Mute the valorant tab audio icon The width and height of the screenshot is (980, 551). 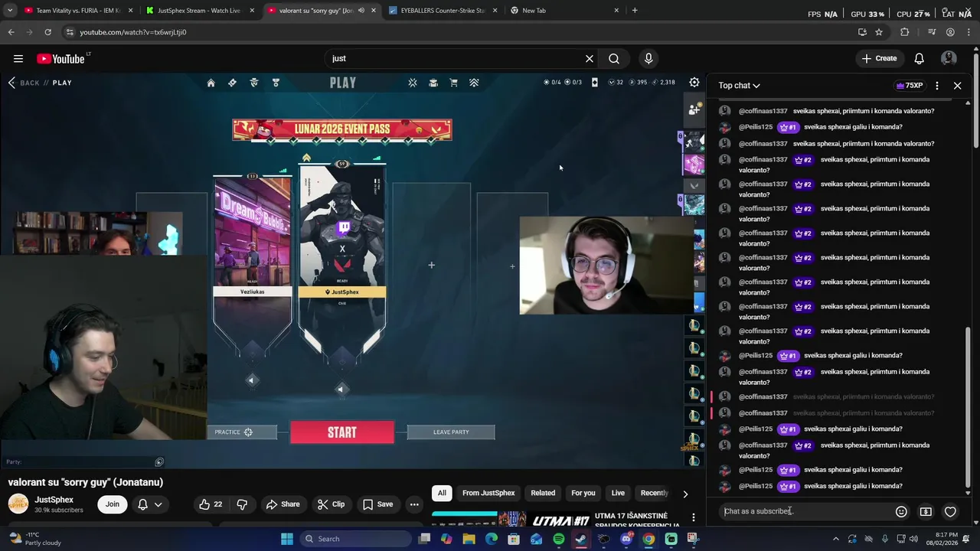pos(361,11)
